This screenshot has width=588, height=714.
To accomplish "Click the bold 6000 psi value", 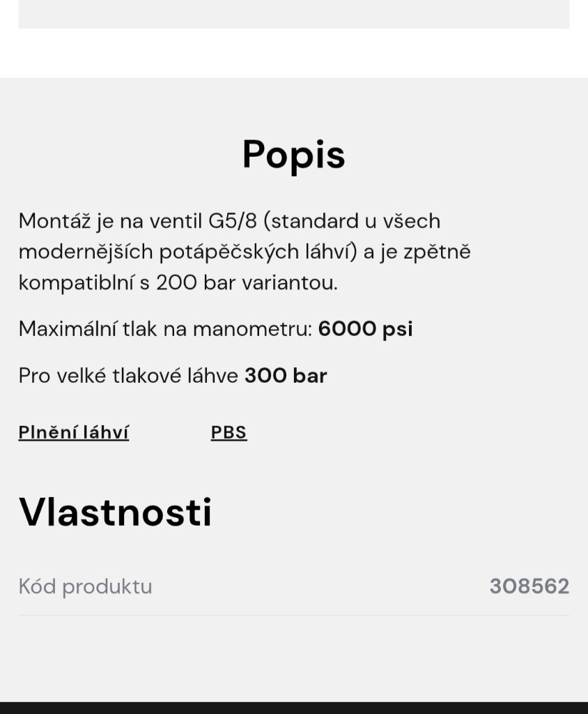I will tap(365, 328).
